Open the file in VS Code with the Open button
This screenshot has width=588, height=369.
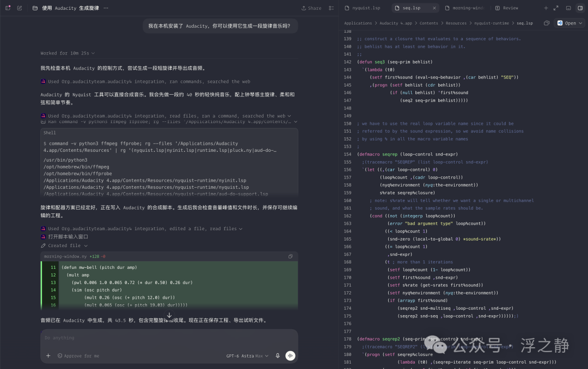[567, 23]
